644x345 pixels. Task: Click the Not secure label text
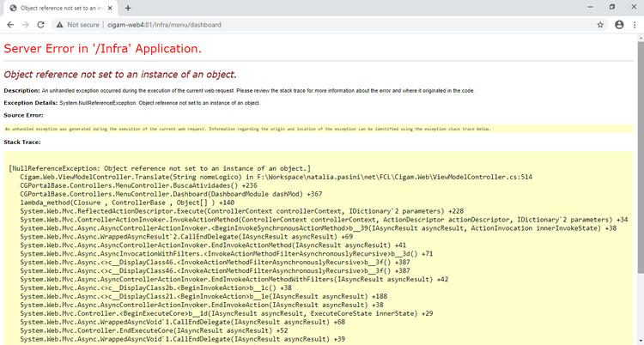(x=83, y=25)
